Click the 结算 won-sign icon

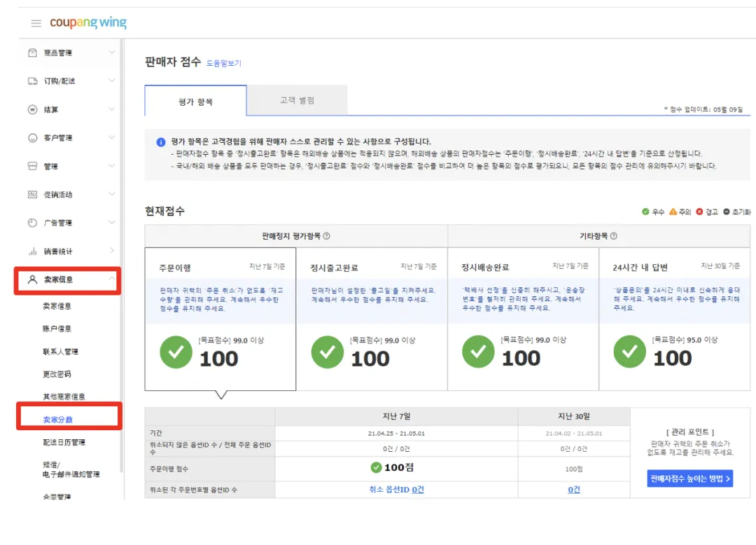pos(32,109)
